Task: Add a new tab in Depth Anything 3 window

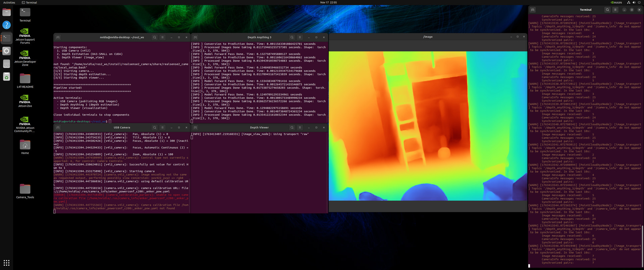Action: [196, 37]
